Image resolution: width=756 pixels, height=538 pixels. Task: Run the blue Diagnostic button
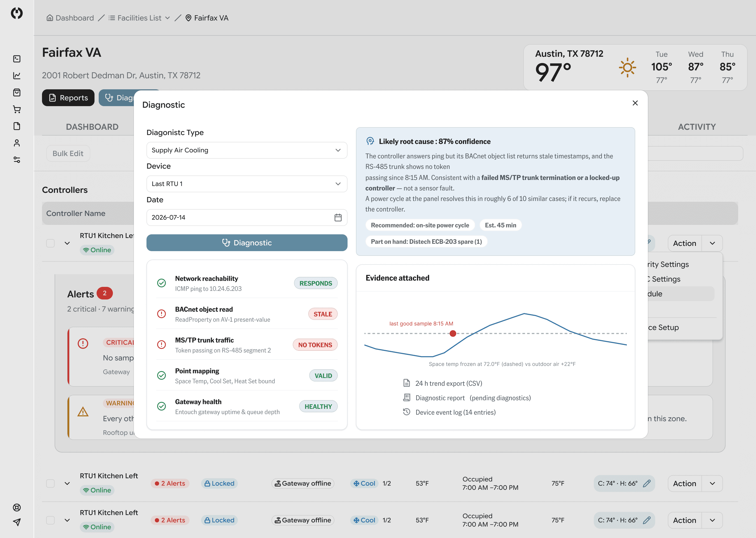[x=246, y=243]
